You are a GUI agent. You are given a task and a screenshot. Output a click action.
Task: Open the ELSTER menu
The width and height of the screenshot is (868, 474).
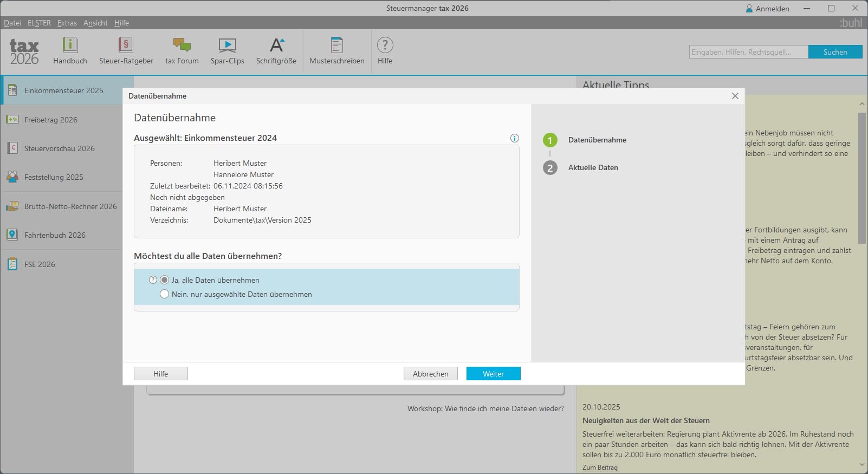pos(39,23)
